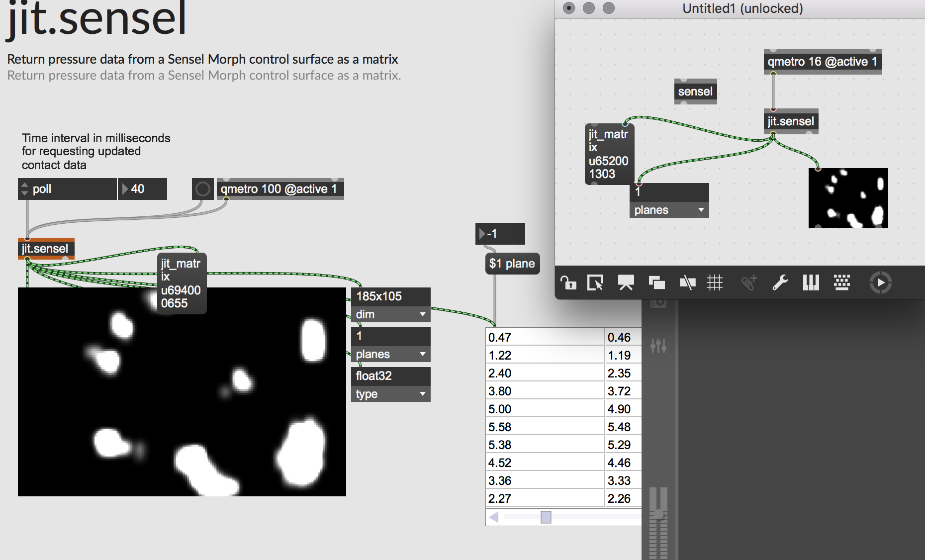Click the overlapping windows icon in Untitled1 toolbar
Viewport: 925px width, 560px height.
[657, 283]
